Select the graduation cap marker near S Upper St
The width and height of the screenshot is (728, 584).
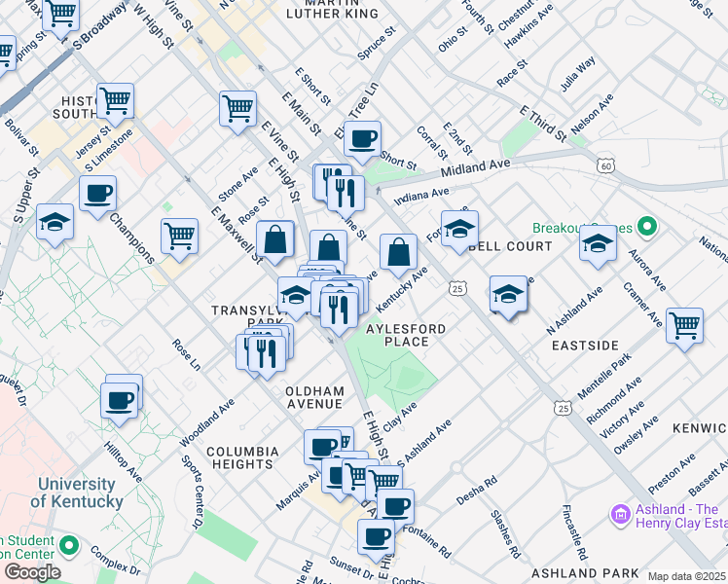[55, 223]
